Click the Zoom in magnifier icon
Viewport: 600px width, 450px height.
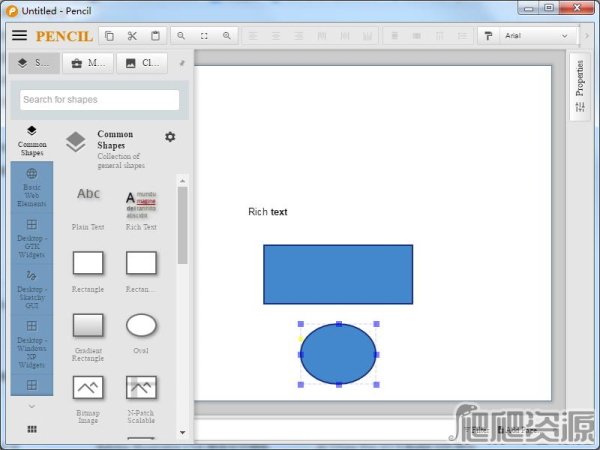227,36
